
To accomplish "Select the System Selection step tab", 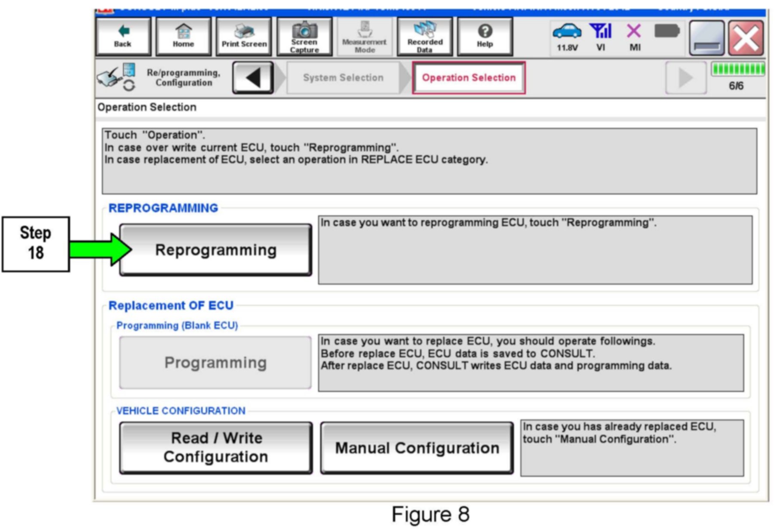I will (x=343, y=78).
